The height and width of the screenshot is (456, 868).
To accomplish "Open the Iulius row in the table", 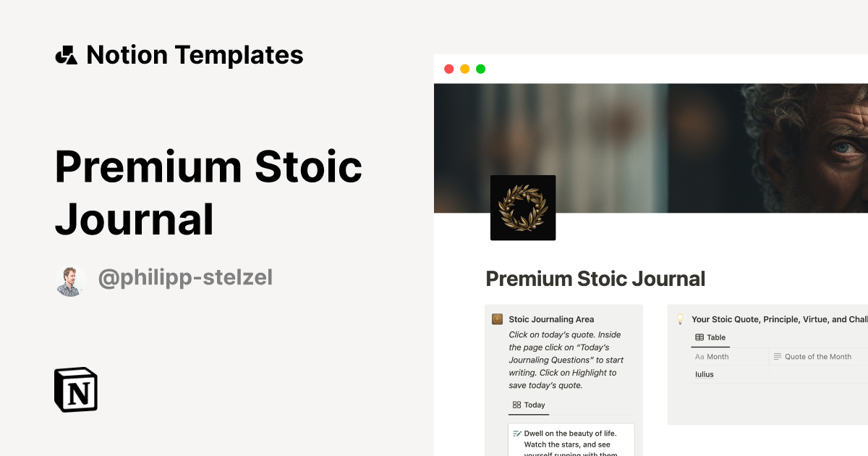I will 705,374.
